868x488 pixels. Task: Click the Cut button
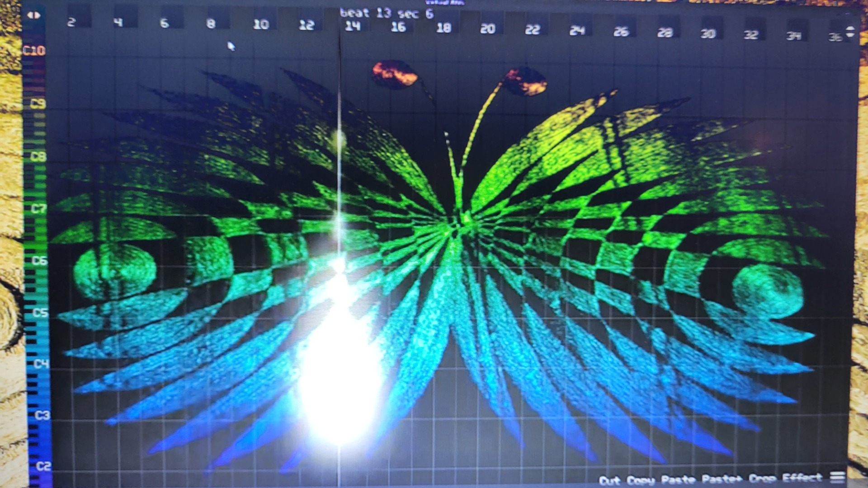coord(610,481)
